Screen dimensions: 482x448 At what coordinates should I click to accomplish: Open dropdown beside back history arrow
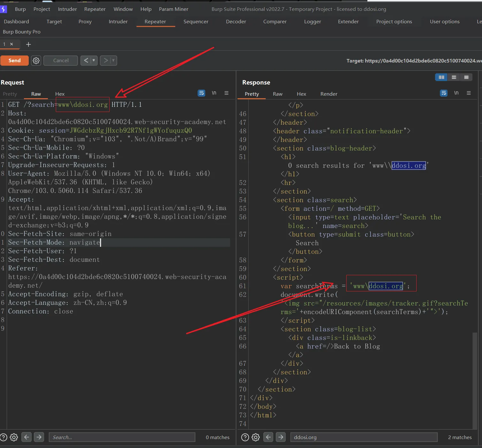click(x=94, y=61)
